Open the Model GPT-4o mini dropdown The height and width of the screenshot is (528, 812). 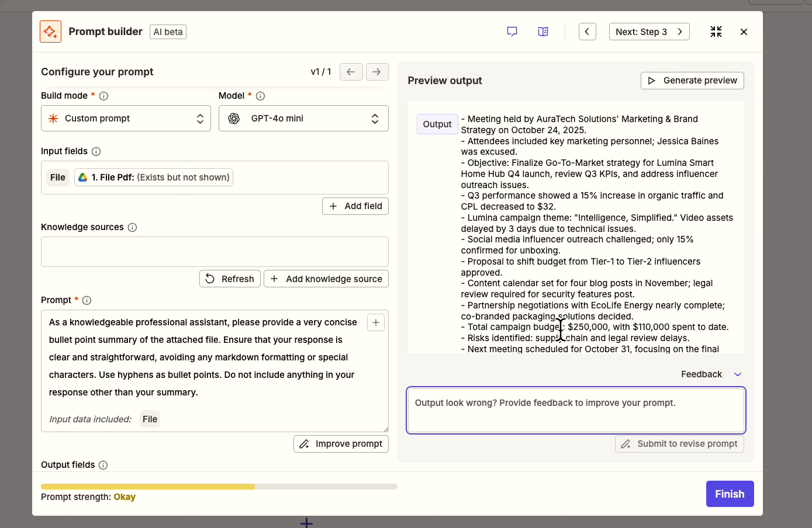(x=303, y=119)
